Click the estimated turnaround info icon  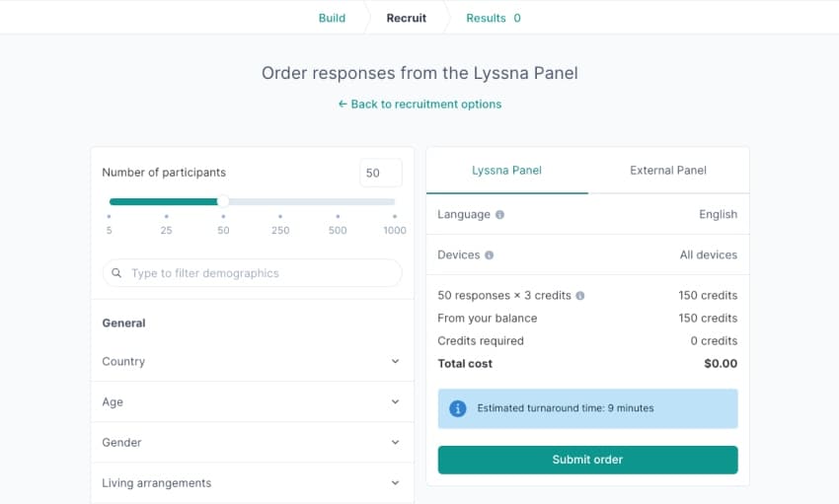pyautogui.click(x=457, y=408)
